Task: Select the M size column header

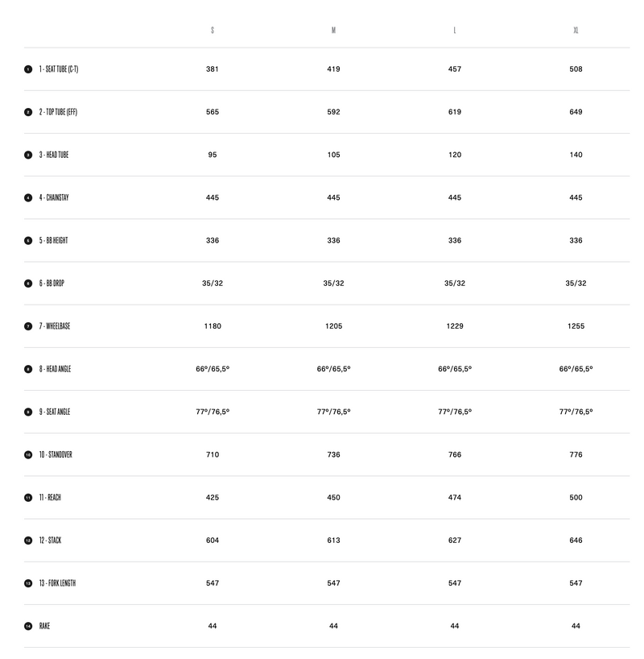Action: 333,31
